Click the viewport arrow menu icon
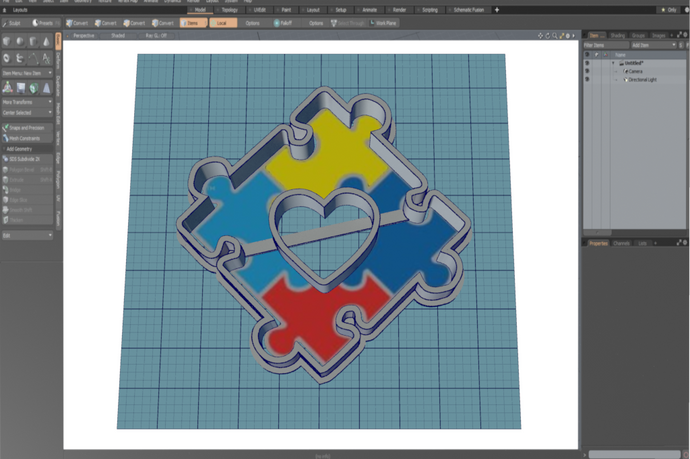 coord(573,36)
